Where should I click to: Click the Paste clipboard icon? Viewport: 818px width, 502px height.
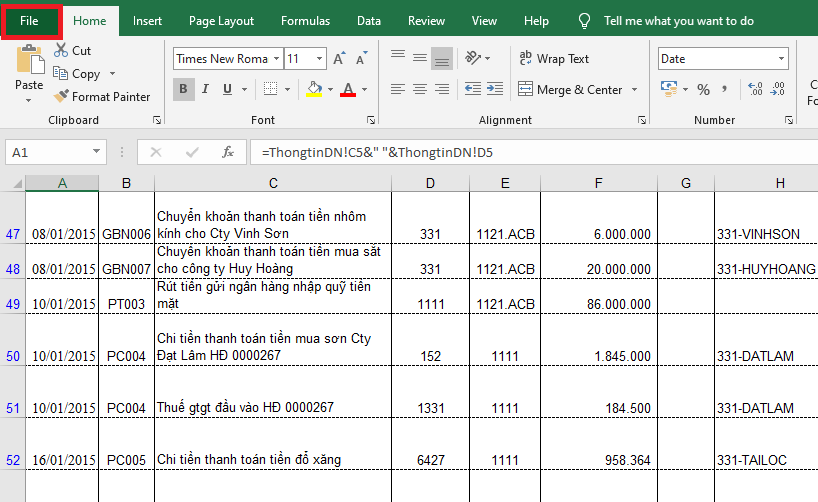coord(29,60)
